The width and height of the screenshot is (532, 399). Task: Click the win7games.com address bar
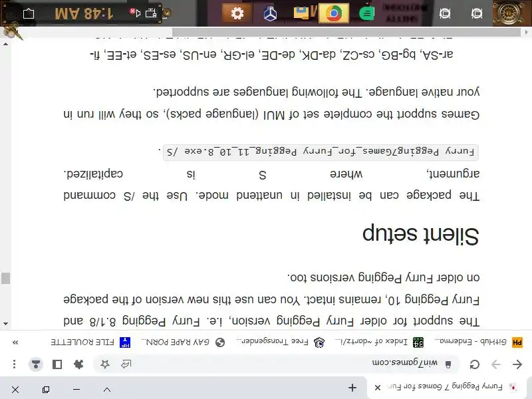[277, 364]
